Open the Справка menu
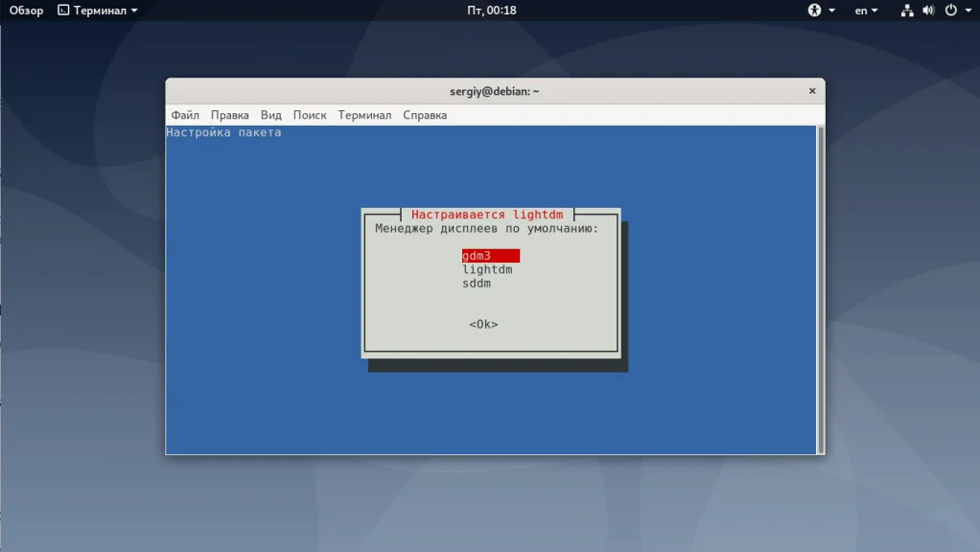Screen dimensions: 980x552 pyautogui.click(x=424, y=114)
